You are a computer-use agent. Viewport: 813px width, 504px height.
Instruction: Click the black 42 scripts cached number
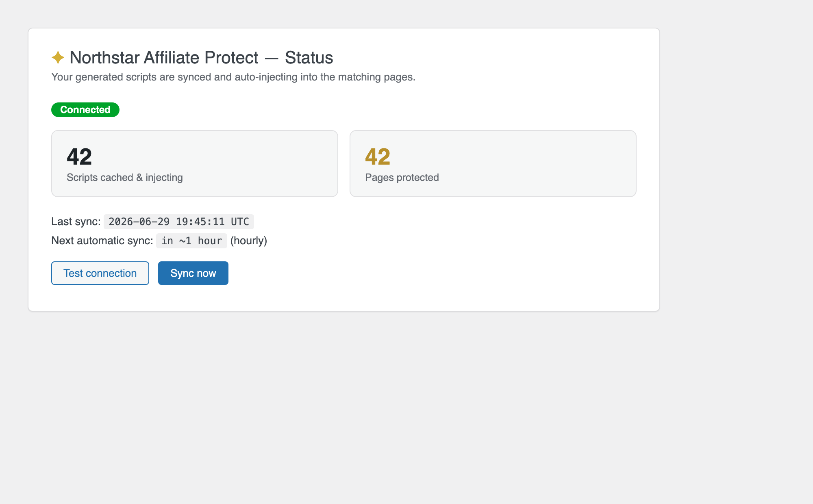(79, 156)
